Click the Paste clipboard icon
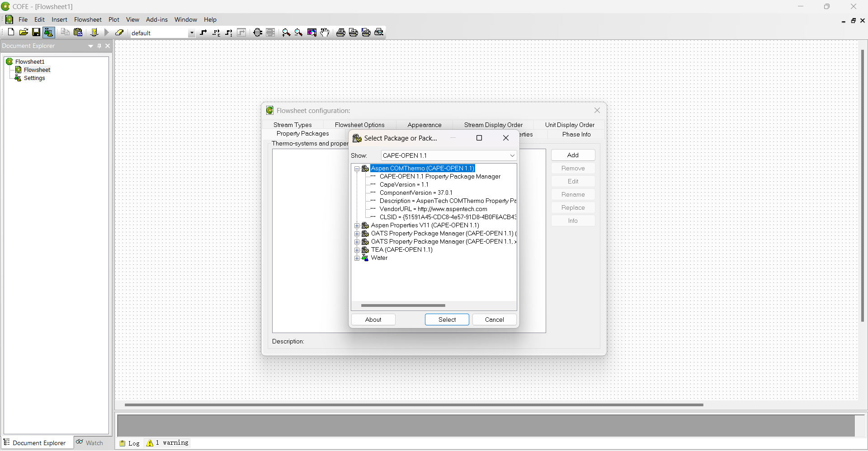868x451 pixels. [x=78, y=33]
